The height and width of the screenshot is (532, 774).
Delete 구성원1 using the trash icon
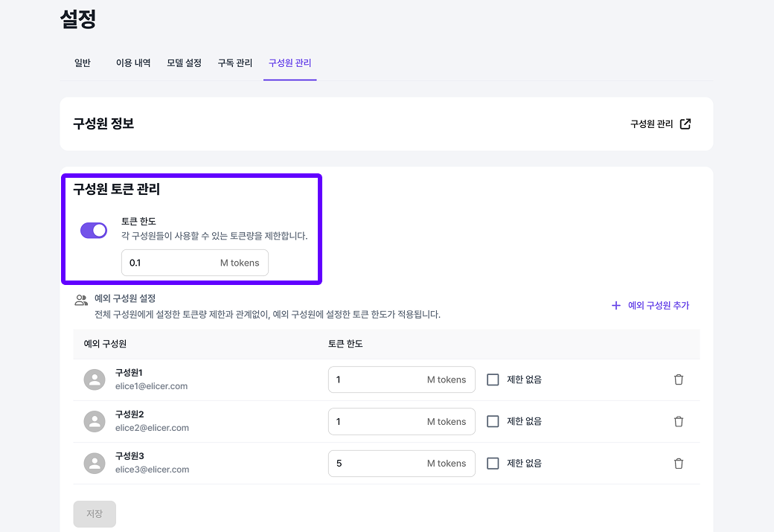(678, 379)
